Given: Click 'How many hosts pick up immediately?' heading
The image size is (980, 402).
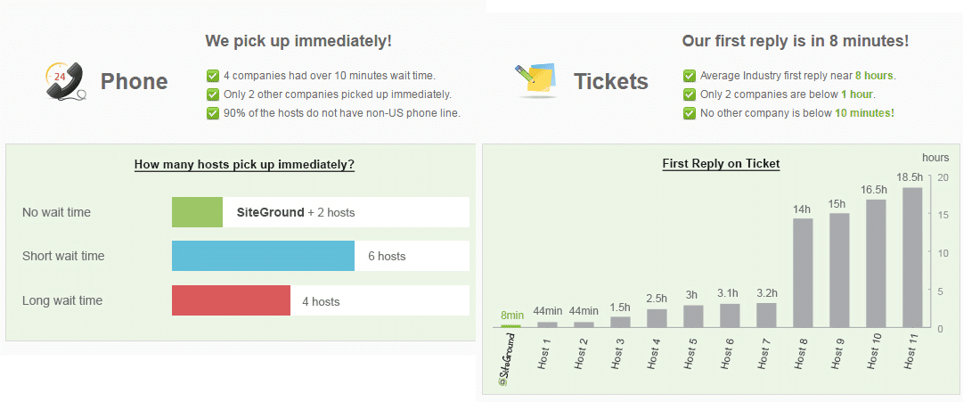Looking at the screenshot, I should [x=244, y=165].
